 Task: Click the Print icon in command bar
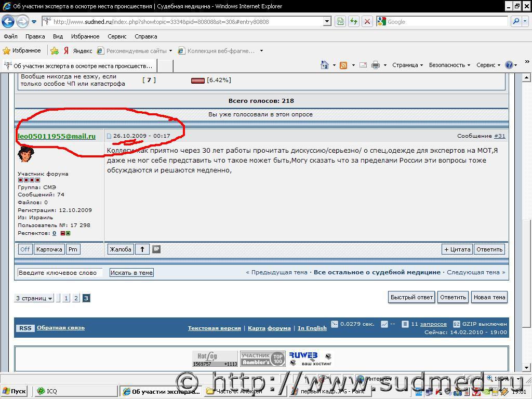point(376,65)
